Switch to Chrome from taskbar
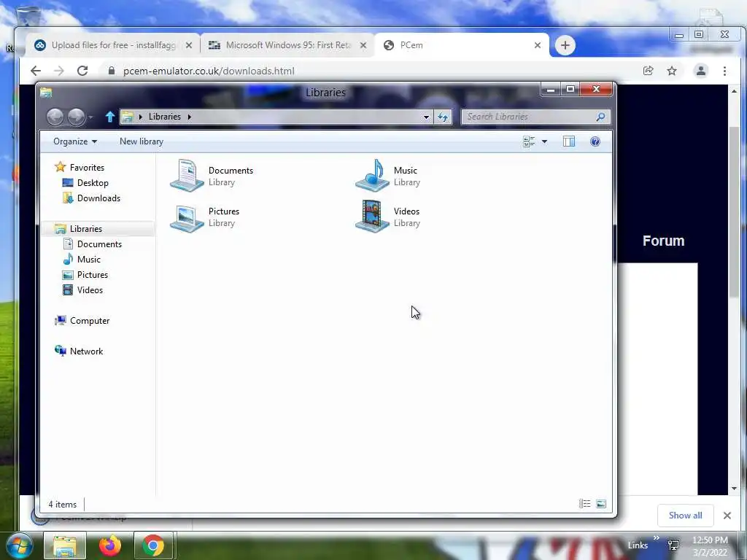The width and height of the screenshot is (747, 560). pyautogui.click(x=153, y=545)
